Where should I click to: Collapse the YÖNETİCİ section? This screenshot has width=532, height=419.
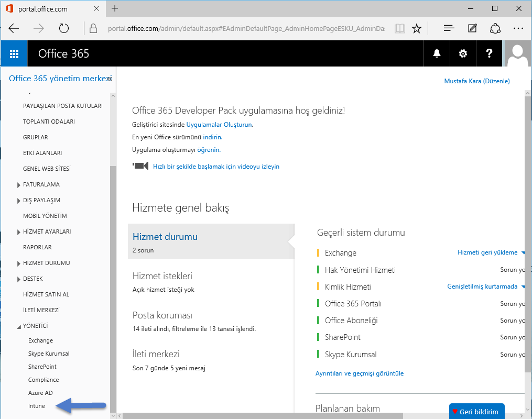(19, 326)
